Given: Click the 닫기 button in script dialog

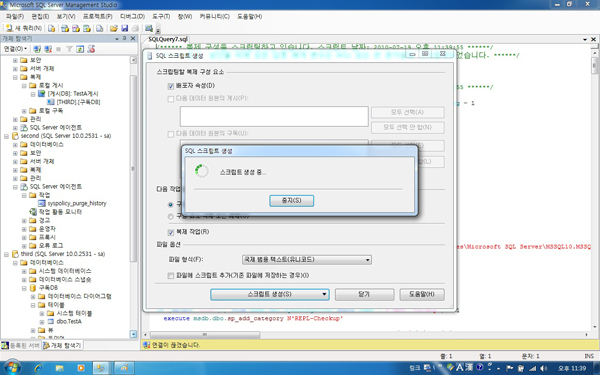Looking at the screenshot, I should pyautogui.click(x=364, y=294).
